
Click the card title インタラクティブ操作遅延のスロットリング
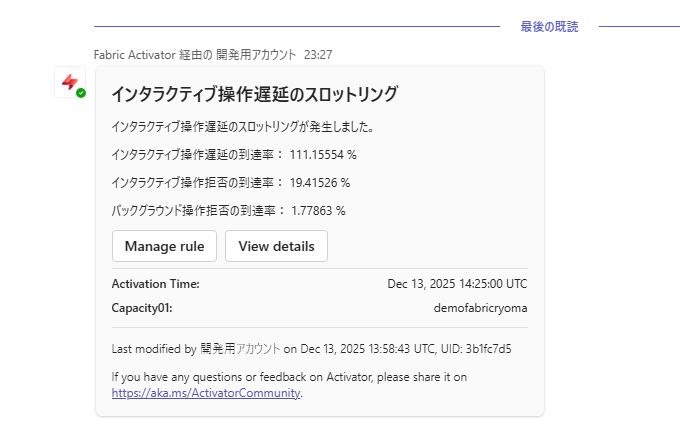255,94
